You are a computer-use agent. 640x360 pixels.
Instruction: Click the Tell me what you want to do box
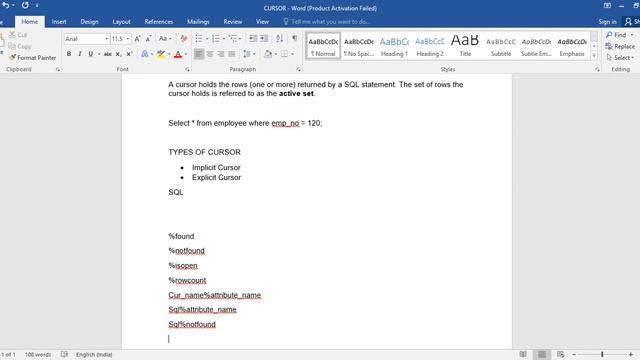coord(327,22)
